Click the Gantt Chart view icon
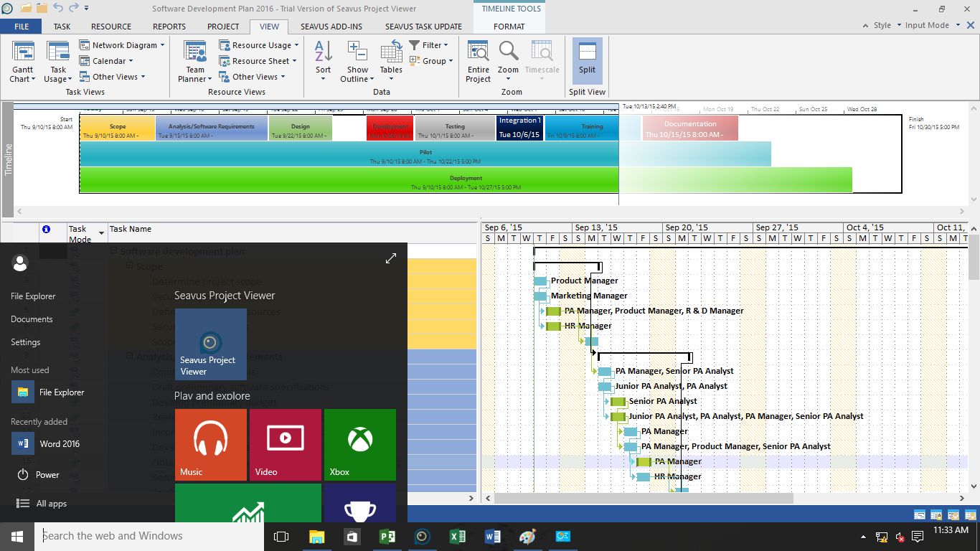Viewport: 980px width, 551px height. point(23,60)
